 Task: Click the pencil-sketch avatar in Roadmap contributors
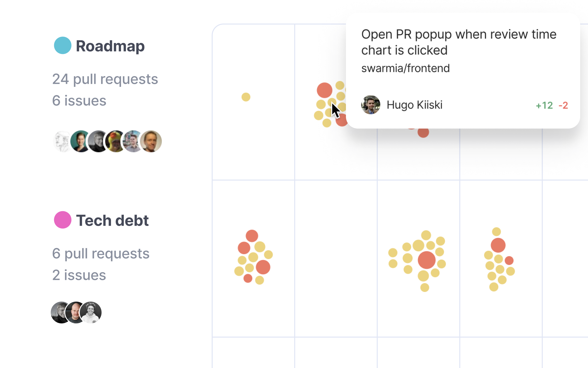(x=61, y=142)
